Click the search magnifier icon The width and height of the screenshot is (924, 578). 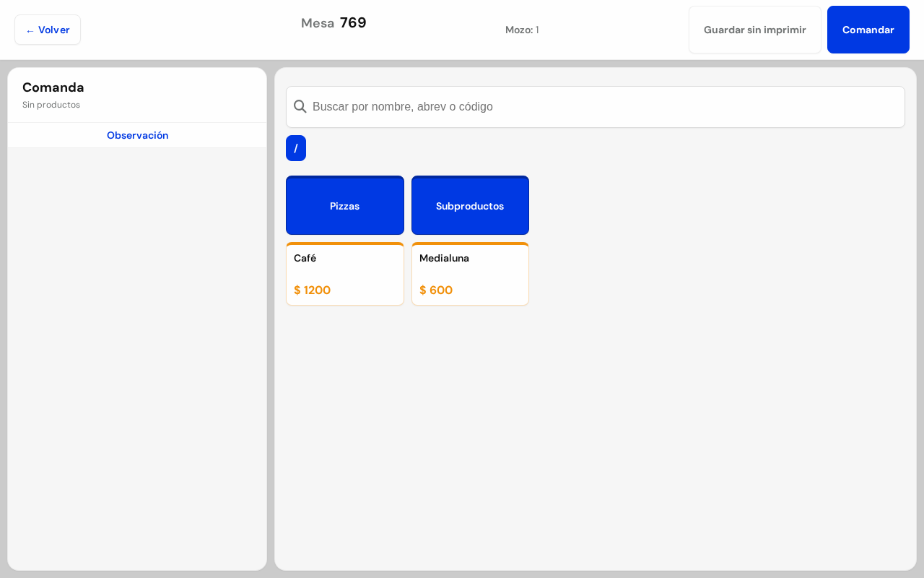tap(300, 107)
